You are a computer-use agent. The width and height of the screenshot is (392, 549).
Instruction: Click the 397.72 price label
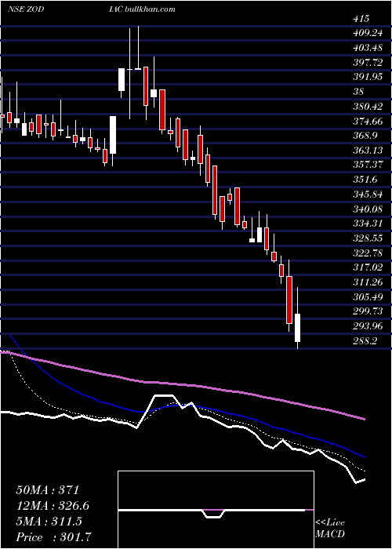pos(367,63)
